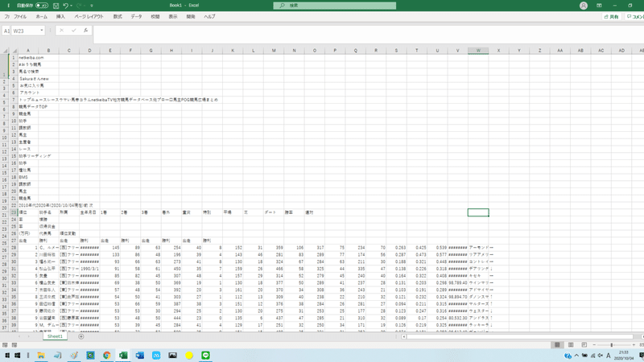The height and width of the screenshot is (362, 644).
Task: Open the 開発 ribbon tab
Action: [x=191, y=17]
